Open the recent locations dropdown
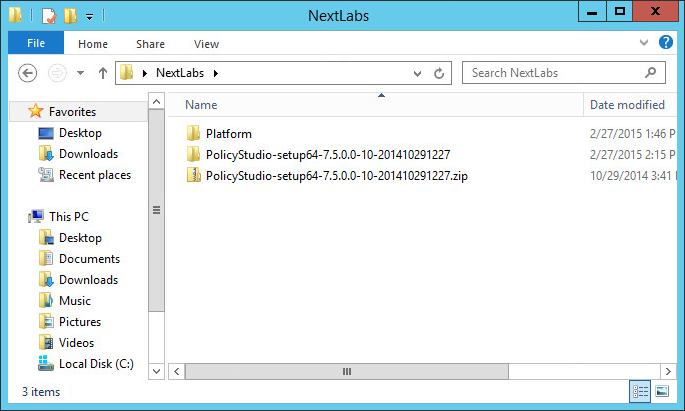685x411 pixels. click(x=80, y=73)
